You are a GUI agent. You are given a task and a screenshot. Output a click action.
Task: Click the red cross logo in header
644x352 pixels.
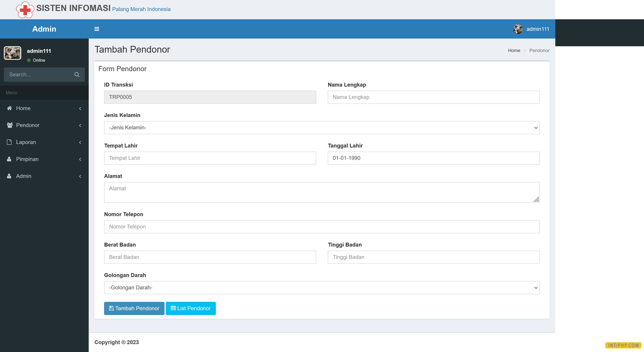click(25, 9)
